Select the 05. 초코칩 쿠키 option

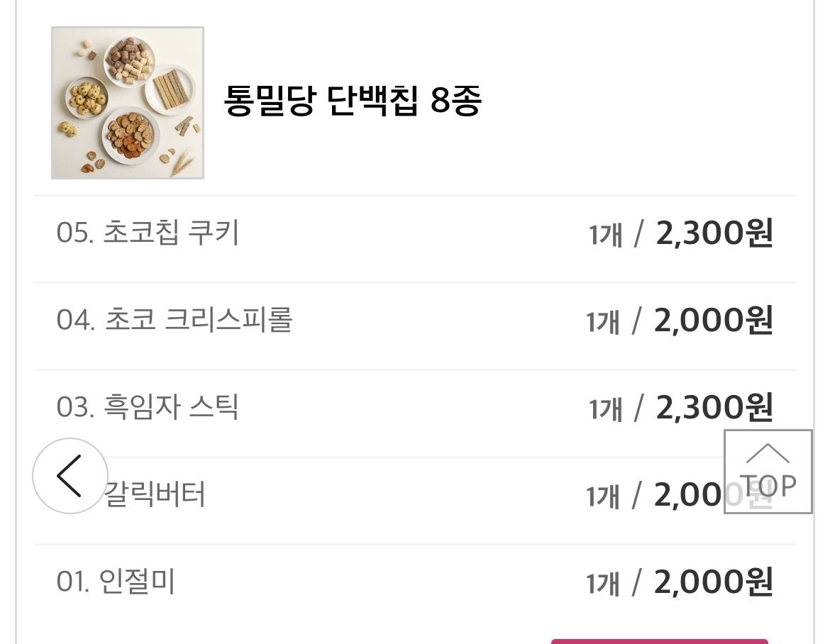[x=148, y=233]
